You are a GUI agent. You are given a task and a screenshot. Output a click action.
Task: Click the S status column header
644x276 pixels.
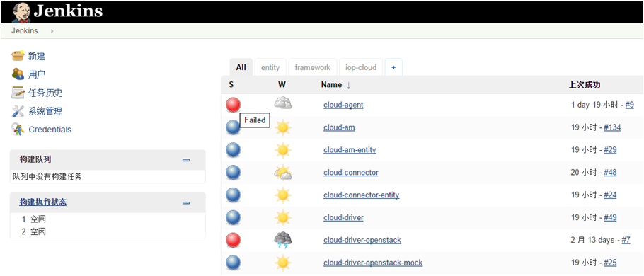[231, 85]
